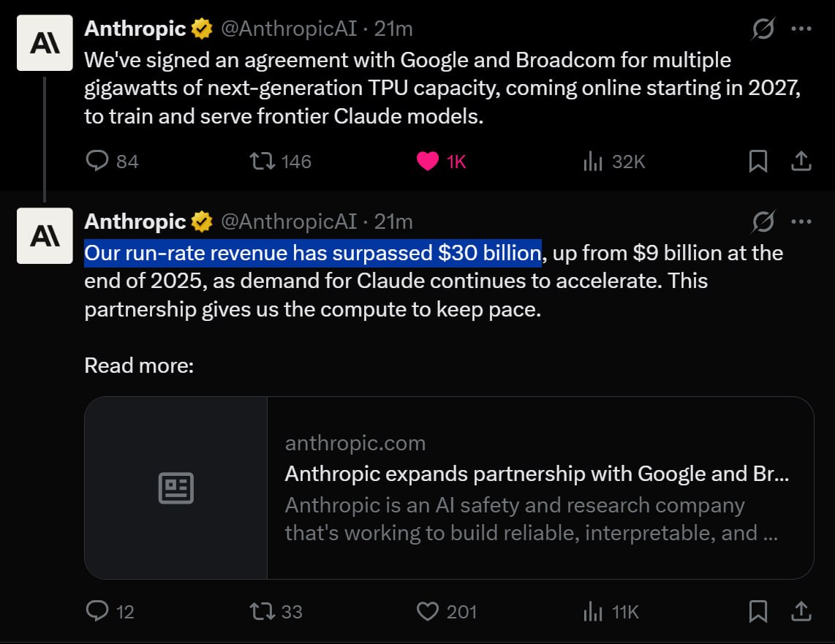Image resolution: width=835 pixels, height=644 pixels.
Task: Open more options menu on first tweet
Action: click(801, 30)
